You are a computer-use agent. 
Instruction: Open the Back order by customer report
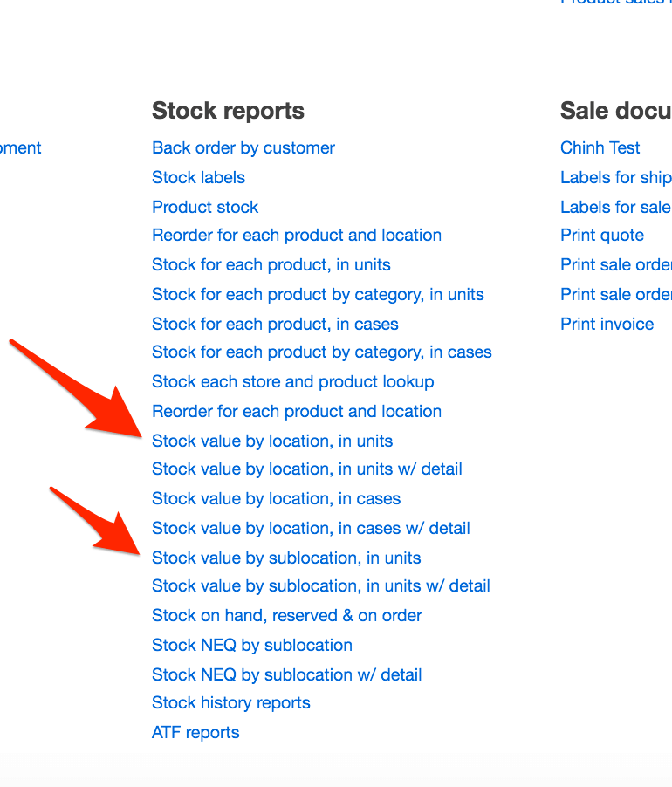coord(243,147)
